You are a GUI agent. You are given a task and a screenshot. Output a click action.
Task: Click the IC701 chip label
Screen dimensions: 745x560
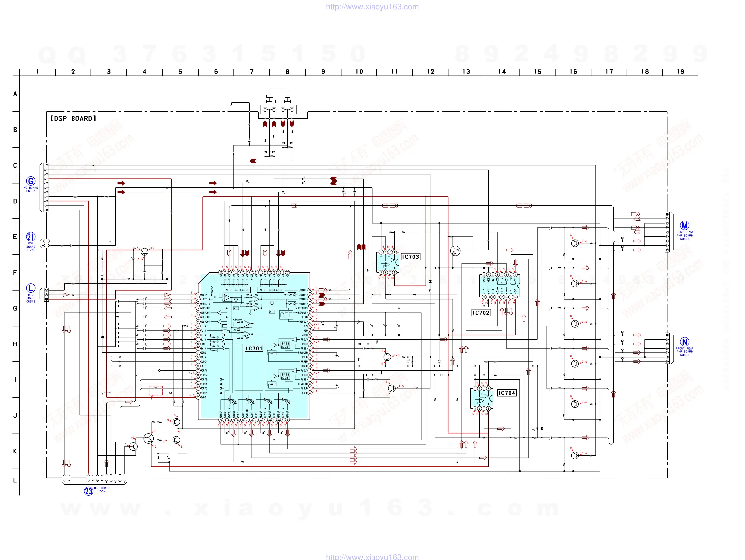(x=254, y=349)
